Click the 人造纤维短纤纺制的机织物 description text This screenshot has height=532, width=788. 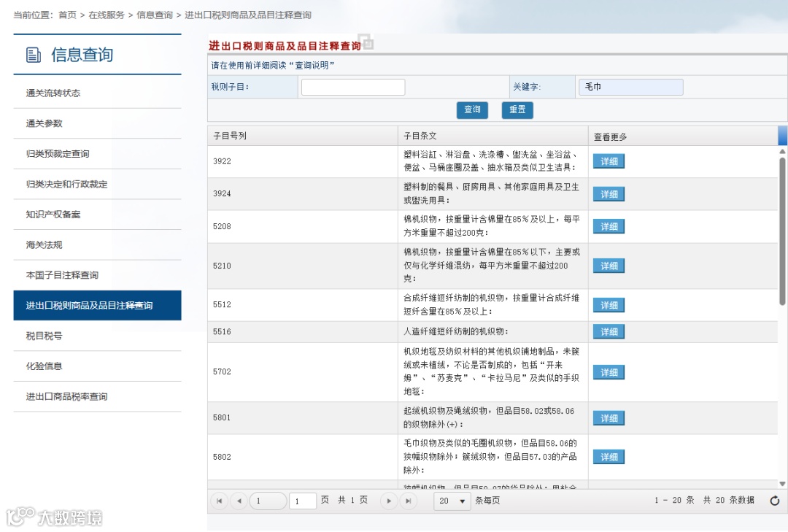[456, 332]
